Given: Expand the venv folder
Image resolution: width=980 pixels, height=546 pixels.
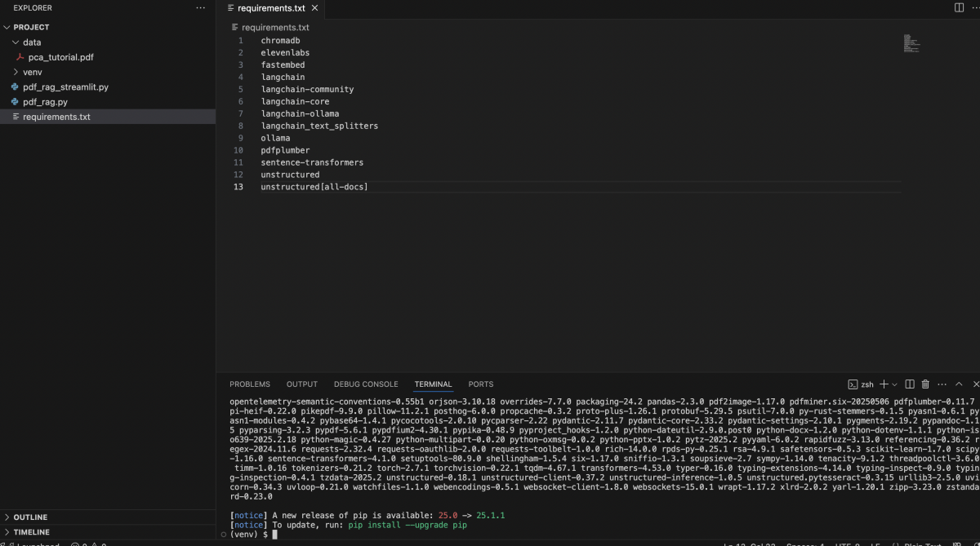Looking at the screenshot, I should [x=16, y=72].
